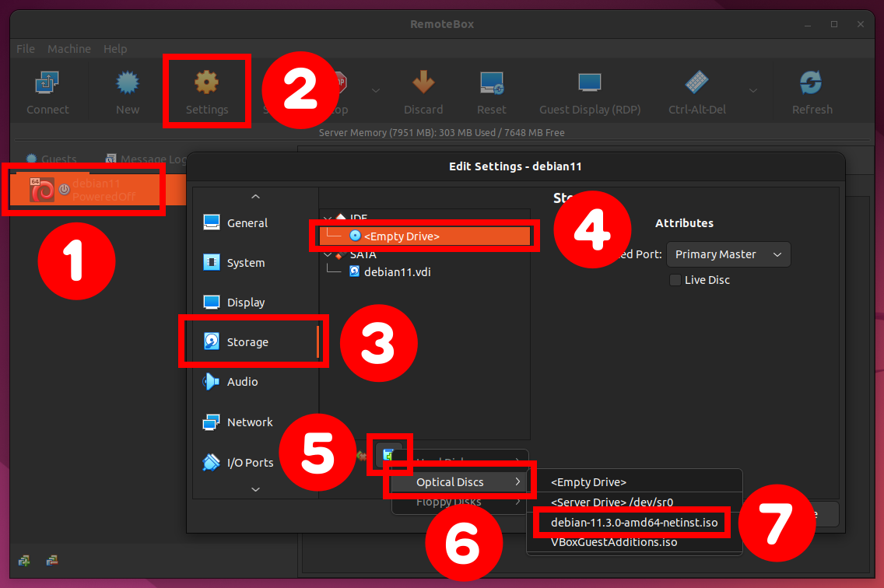This screenshot has height=588, width=884.
Task: Open Guest Display (RDP)
Action: 590,93
